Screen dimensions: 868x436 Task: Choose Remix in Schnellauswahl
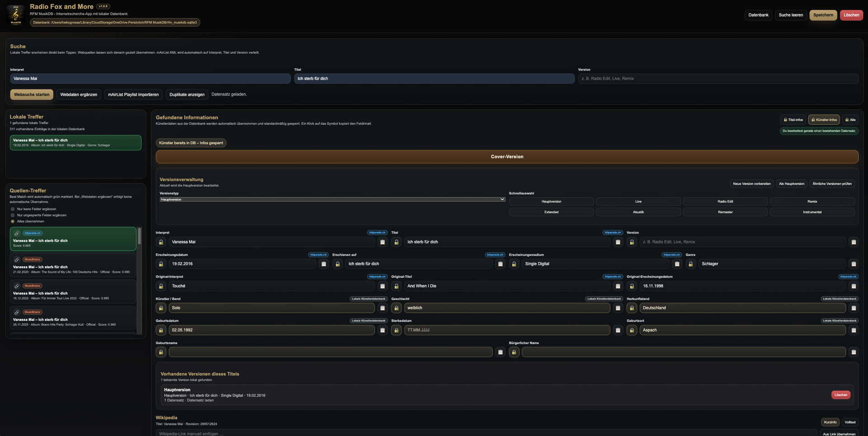click(812, 202)
